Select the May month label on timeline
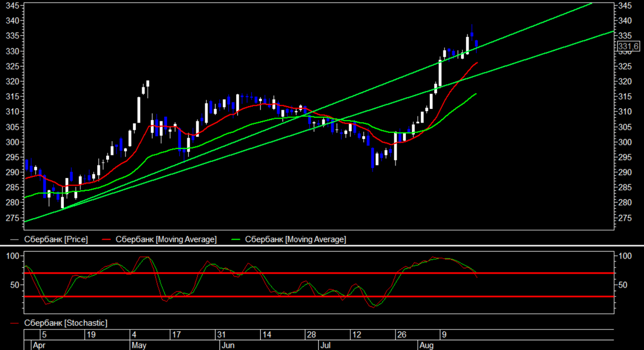The image size is (644, 350). (139, 346)
